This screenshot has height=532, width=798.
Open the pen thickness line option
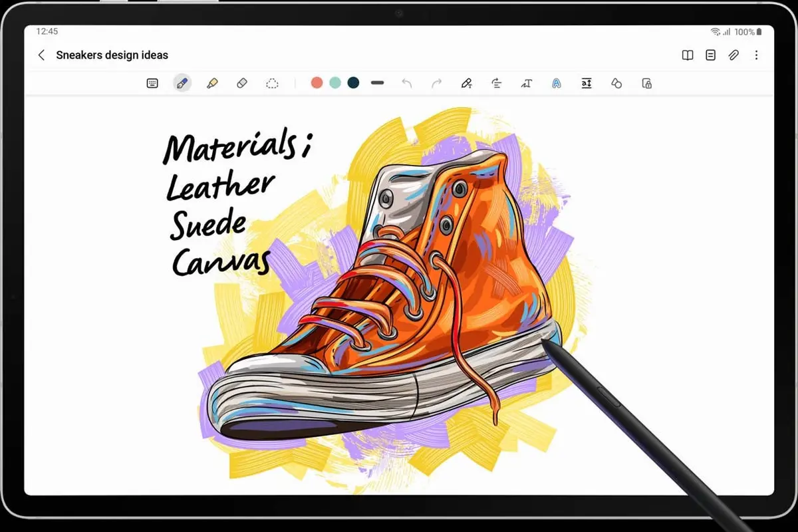coord(377,82)
